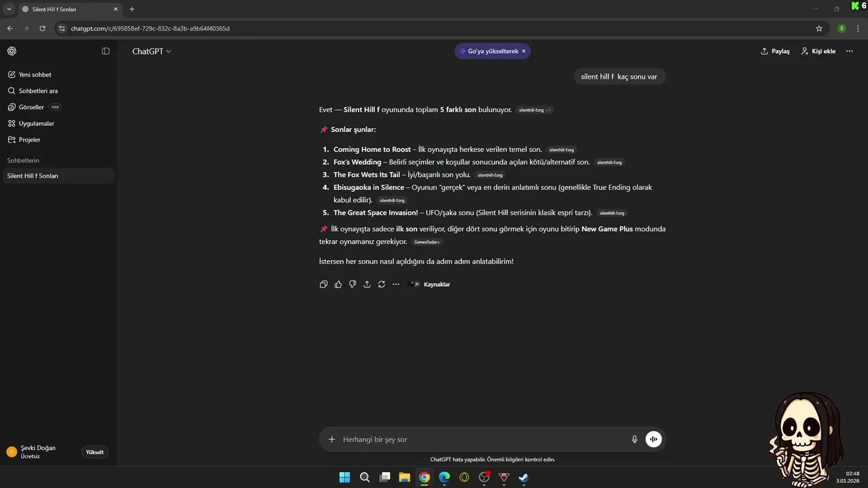Open Chrome's three-dot menu
The height and width of the screenshot is (488, 868).
[x=858, y=28]
